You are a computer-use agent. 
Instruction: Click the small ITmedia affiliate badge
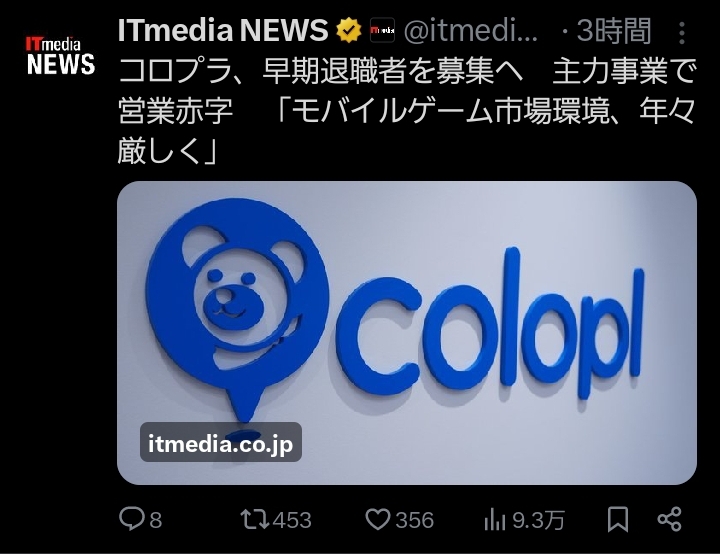382,31
